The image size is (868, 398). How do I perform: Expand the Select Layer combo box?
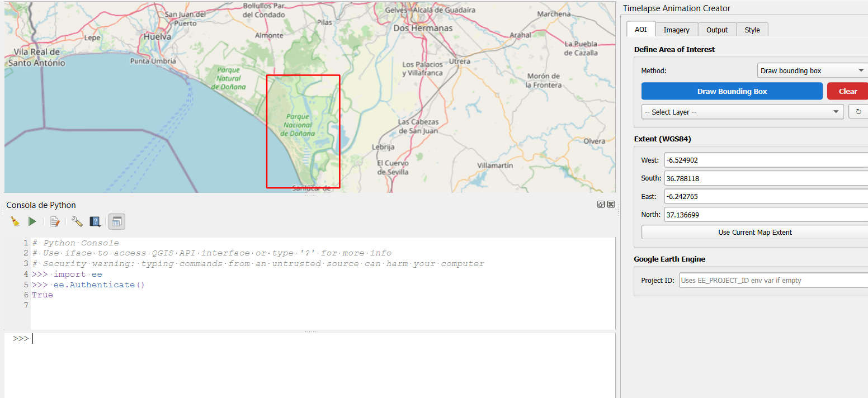742,112
